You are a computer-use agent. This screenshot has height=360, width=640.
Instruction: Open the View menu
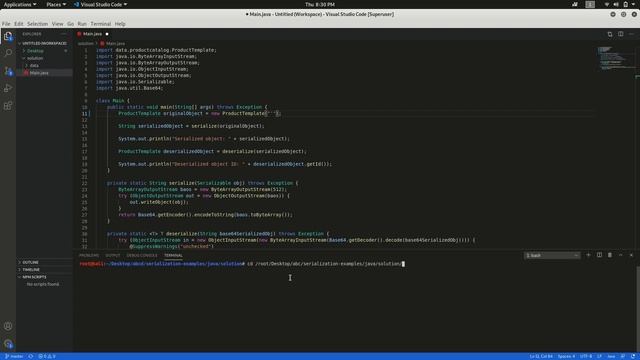tap(58, 24)
